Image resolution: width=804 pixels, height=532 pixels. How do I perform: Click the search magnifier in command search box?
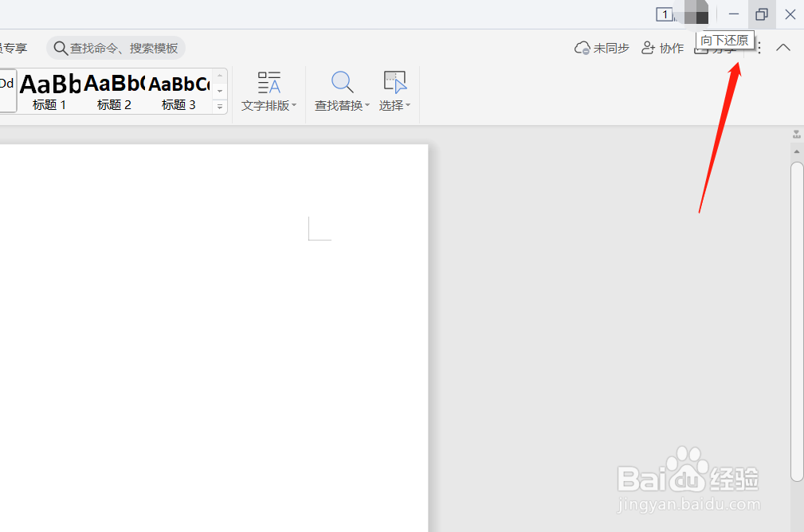[61, 48]
